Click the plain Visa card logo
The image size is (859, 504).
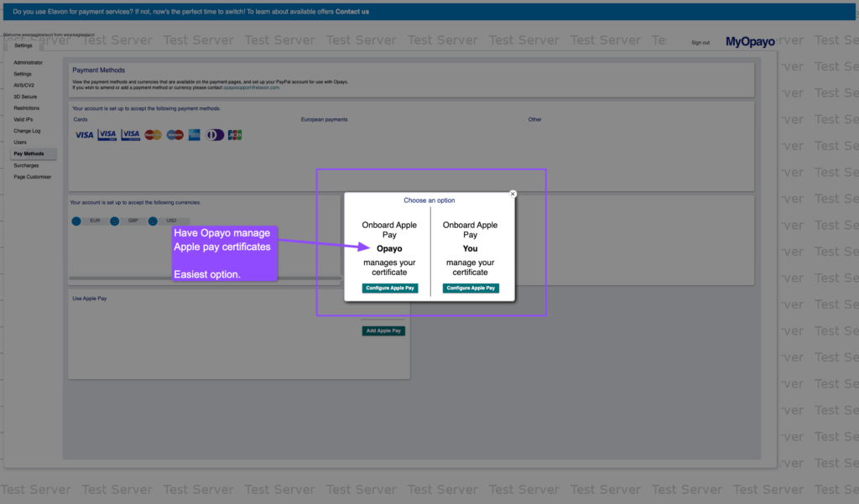[84, 134]
